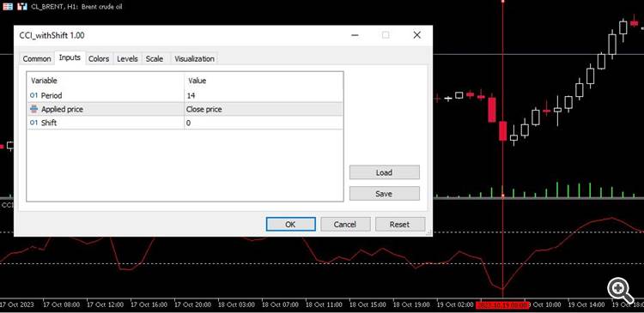Save the current input settings
This screenshot has width=644, height=313.
(x=384, y=194)
